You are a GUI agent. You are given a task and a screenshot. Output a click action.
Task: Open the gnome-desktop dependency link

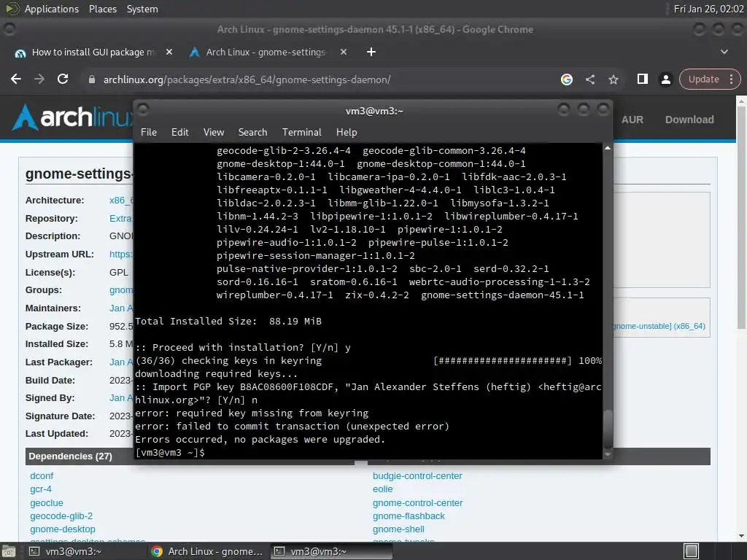click(63, 529)
